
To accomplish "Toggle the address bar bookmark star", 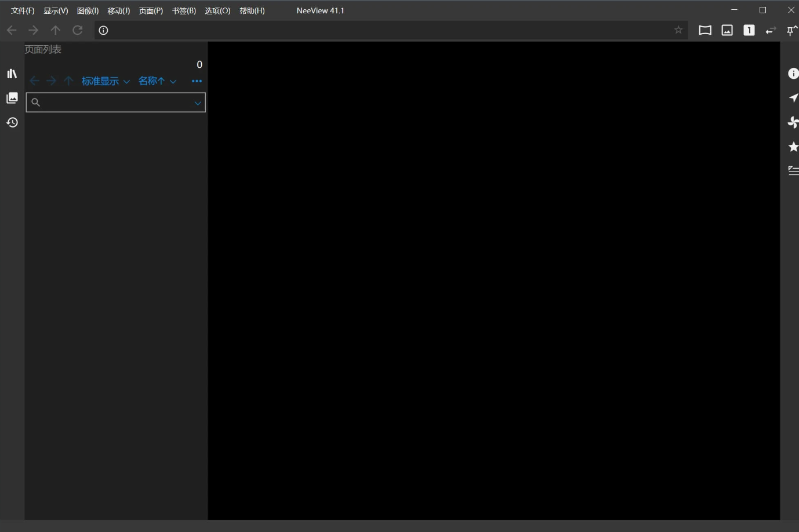I will click(x=678, y=30).
